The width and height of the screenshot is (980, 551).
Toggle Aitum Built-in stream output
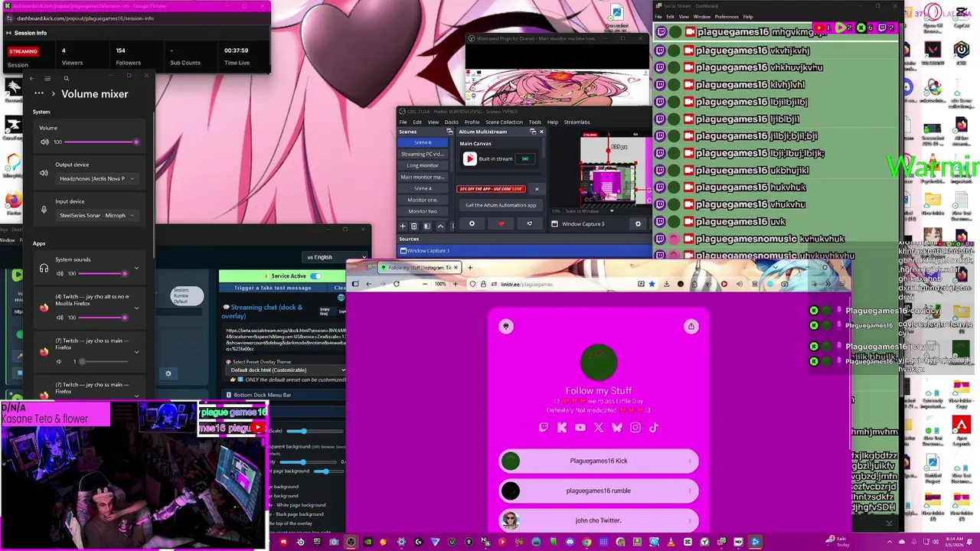(525, 158)
